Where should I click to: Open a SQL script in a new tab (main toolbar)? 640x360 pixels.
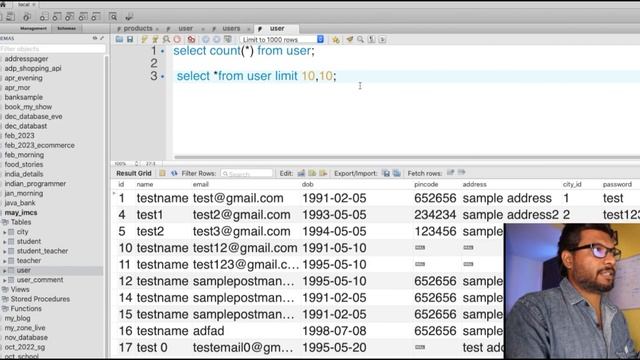pos(11,17)
